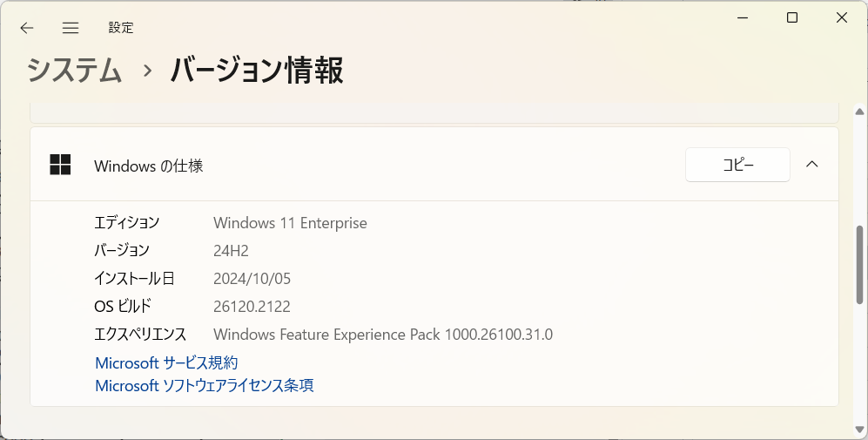Viewport: 868px width, 440px height.
Task: Click the 設定 title text
Action: tap(121, 28)
